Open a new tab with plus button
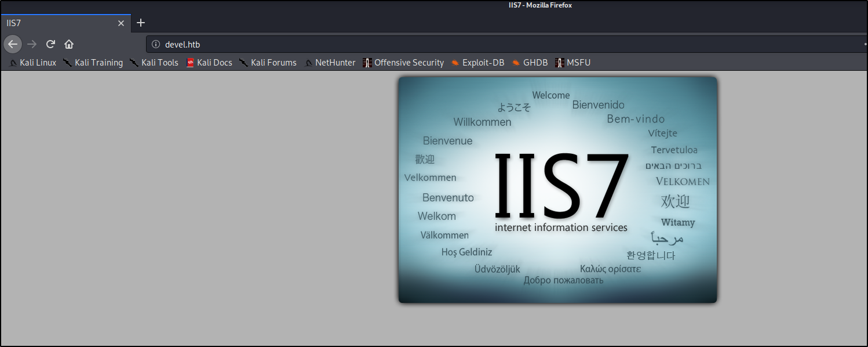 tap(141, 23)
